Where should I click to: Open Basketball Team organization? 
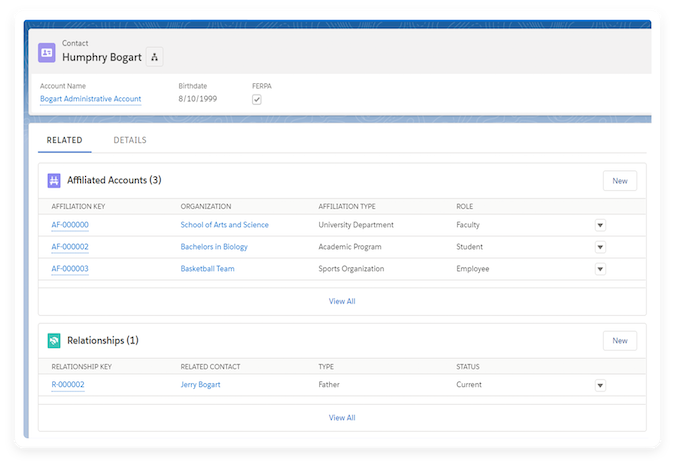(x=207, y=268)
